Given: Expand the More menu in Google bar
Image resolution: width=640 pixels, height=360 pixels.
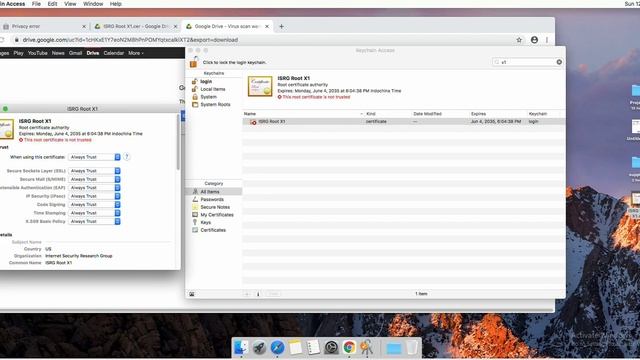Looking at the screenshot, I should (136, 53).
